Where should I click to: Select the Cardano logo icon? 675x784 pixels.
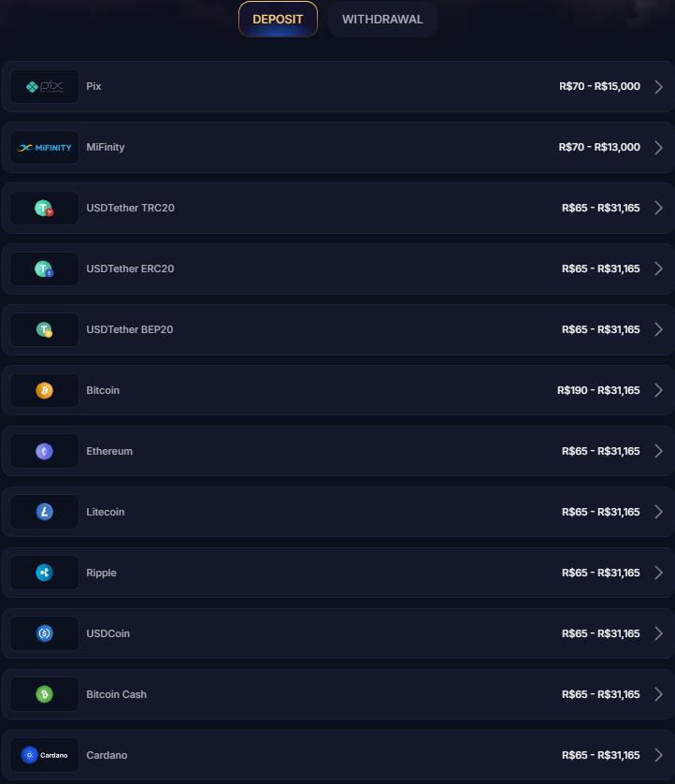[x=44, y=756]
